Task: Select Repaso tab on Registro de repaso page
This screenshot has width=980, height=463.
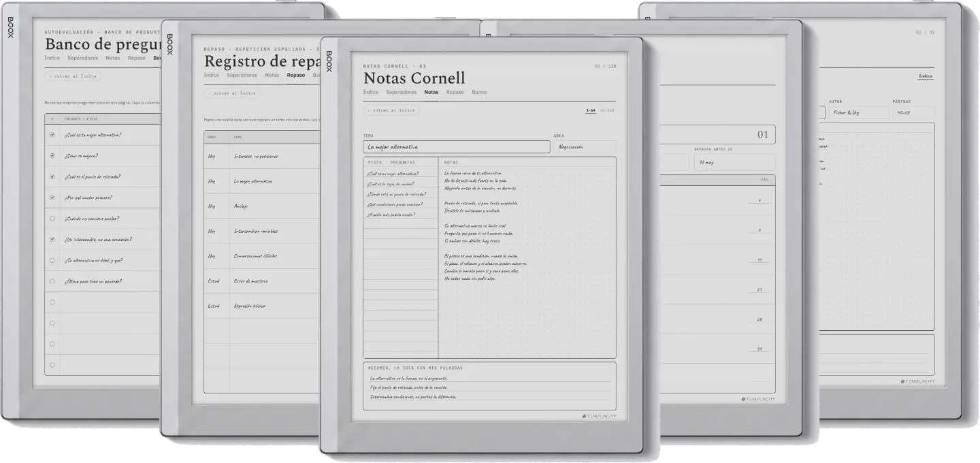Action: pos(296,75)
